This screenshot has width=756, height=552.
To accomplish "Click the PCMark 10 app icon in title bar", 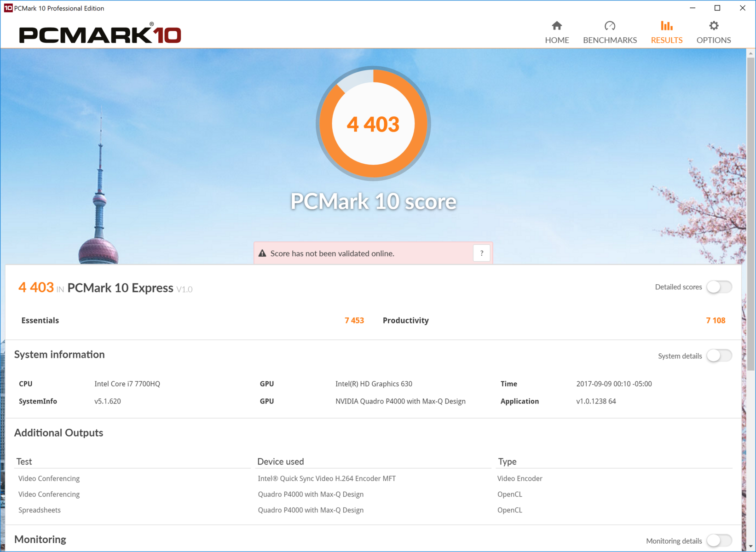I will (x=8, y=8).
